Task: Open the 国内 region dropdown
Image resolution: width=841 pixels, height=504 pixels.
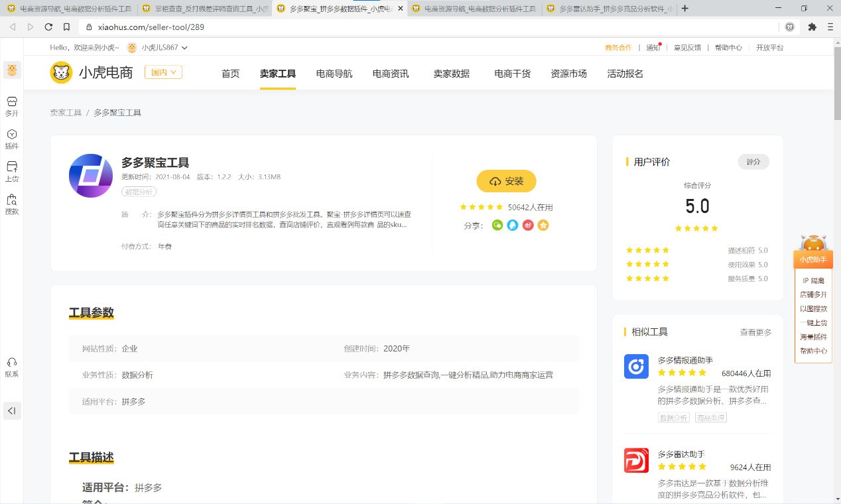Action: pos(163,72)
